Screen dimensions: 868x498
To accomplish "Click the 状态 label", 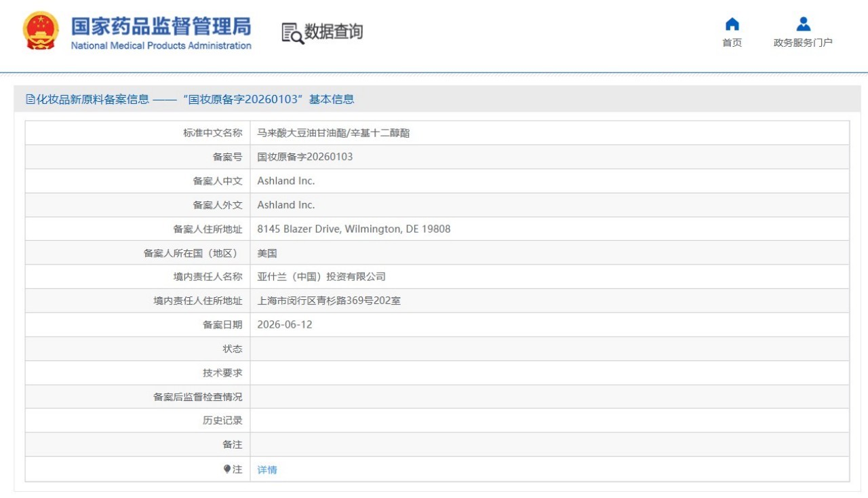I will [x=233, y=349].
